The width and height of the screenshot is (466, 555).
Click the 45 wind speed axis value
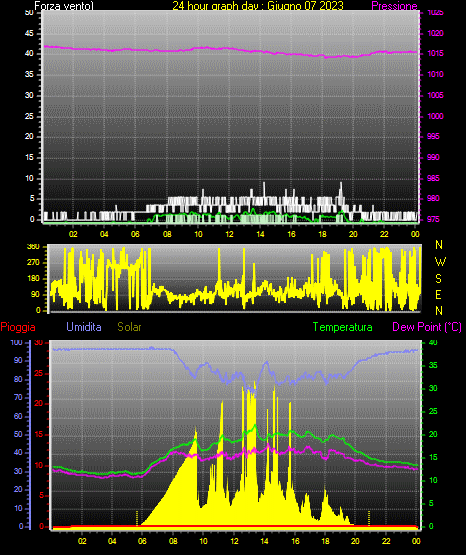[29, 33]
